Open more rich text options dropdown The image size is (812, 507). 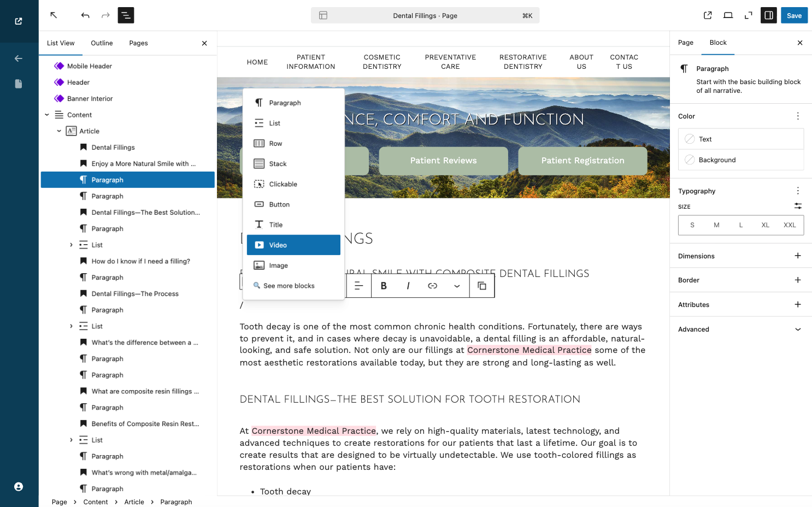click(457, 286)
